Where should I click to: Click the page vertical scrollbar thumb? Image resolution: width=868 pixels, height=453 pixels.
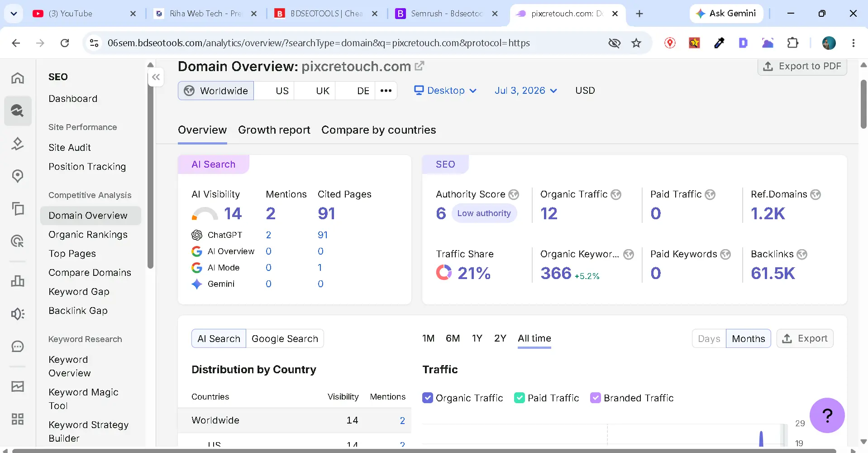point(863,104)
